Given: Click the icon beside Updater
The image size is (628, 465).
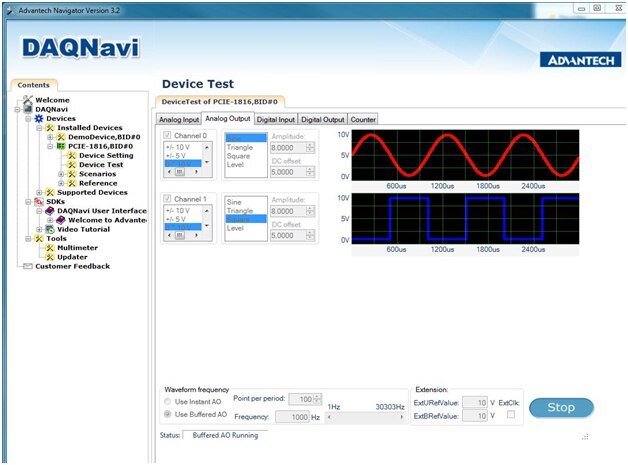Looking at the screenshot, I should pos(50,257).
